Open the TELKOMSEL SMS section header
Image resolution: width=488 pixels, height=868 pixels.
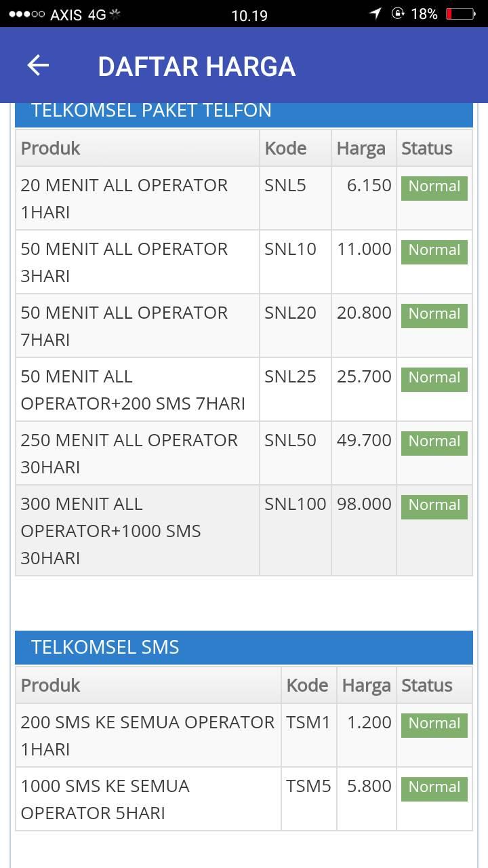click(x=244, y=647)
